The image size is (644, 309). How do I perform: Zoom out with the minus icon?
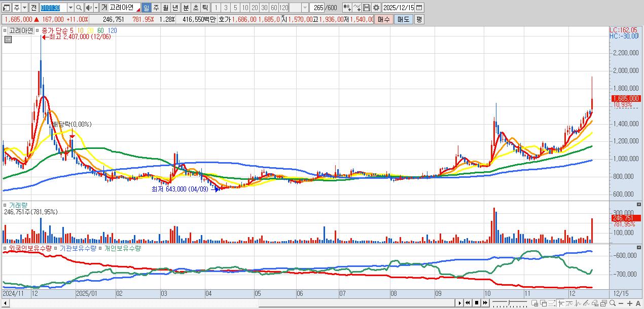pos(621,303)
